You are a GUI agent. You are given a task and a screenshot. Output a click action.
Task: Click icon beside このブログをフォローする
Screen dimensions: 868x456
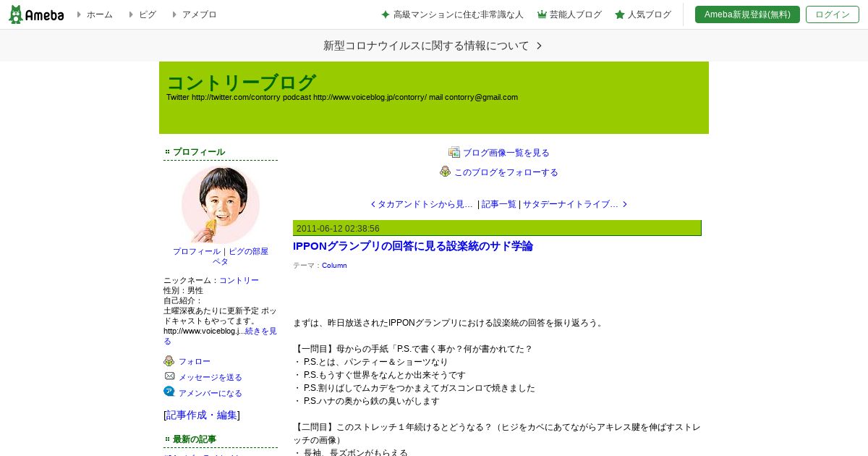[x=446, y=172]
